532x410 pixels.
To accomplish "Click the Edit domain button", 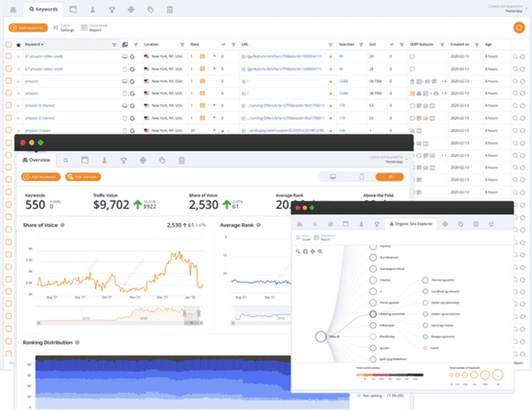I will click(x=83, y=177).
